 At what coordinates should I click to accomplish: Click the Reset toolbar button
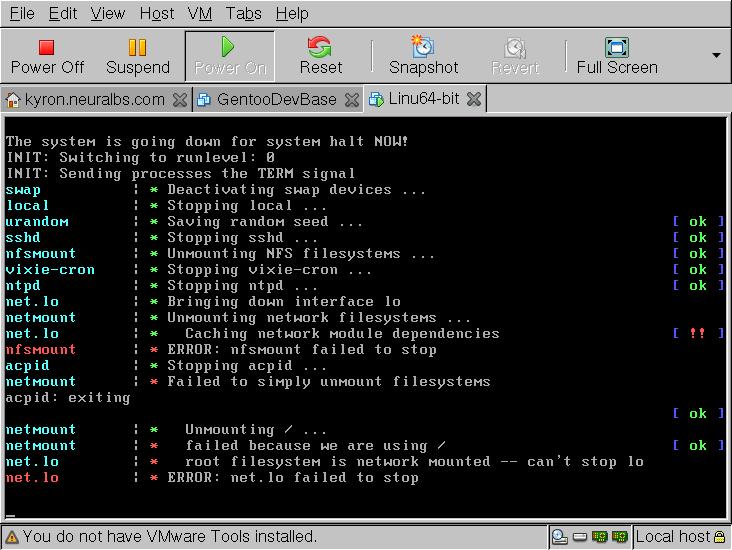click(x=321, y=56)
